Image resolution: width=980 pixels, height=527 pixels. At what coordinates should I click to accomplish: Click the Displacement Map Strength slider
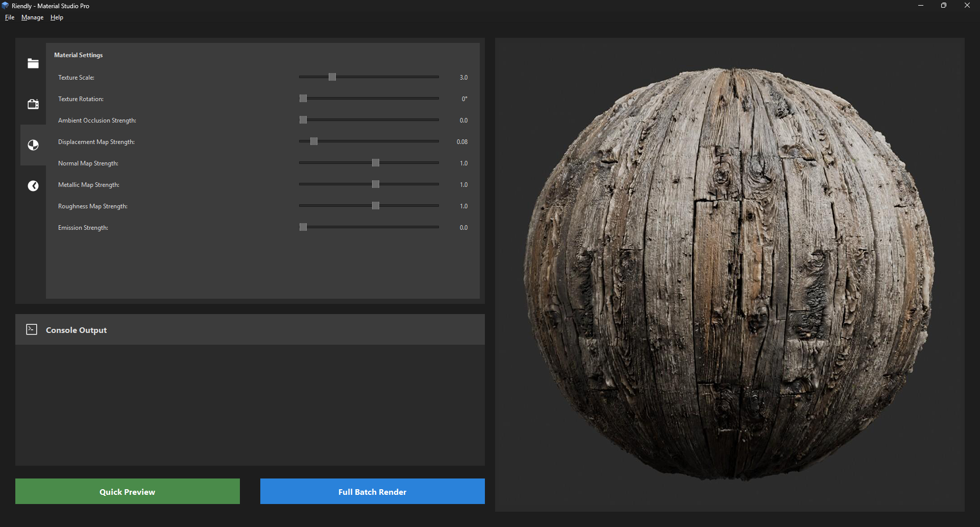click(x=313, y=141)
